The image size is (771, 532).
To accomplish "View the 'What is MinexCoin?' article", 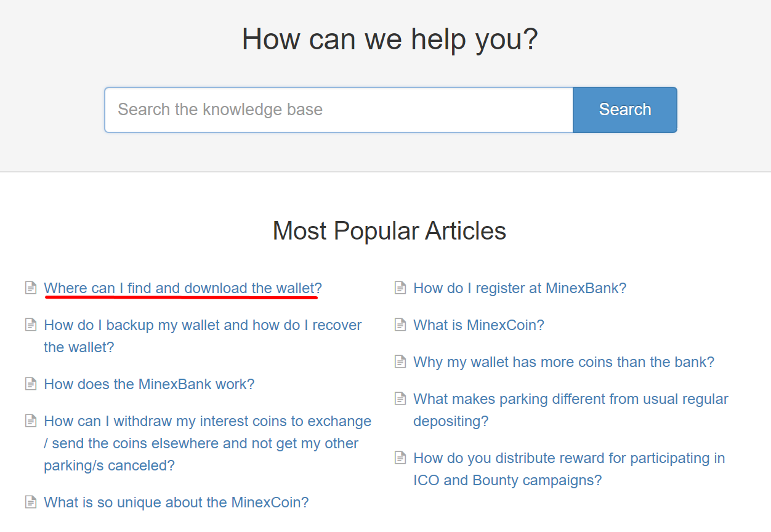I will click(478, 325).
